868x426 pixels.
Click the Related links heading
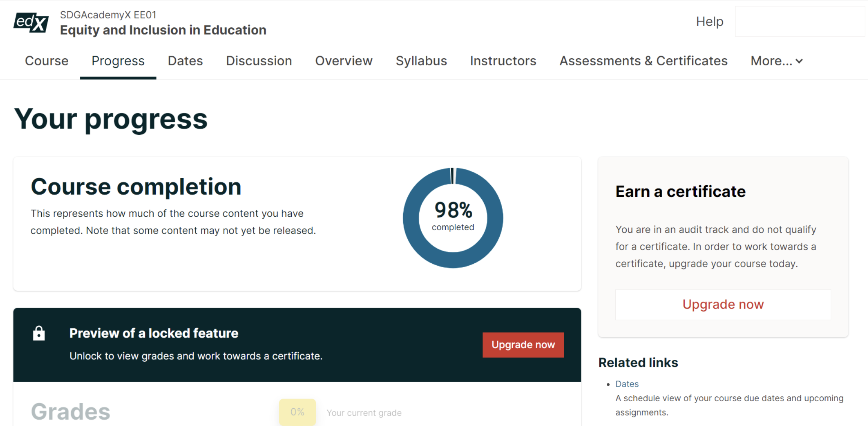coord(638,363)
